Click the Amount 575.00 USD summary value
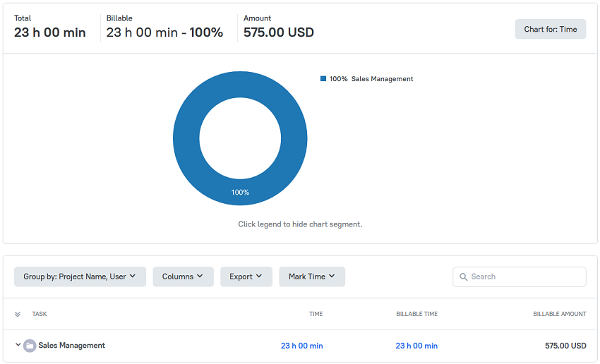The height and width of the screenshot is (364, 600). pyautogui.click(x=279, y=32)
